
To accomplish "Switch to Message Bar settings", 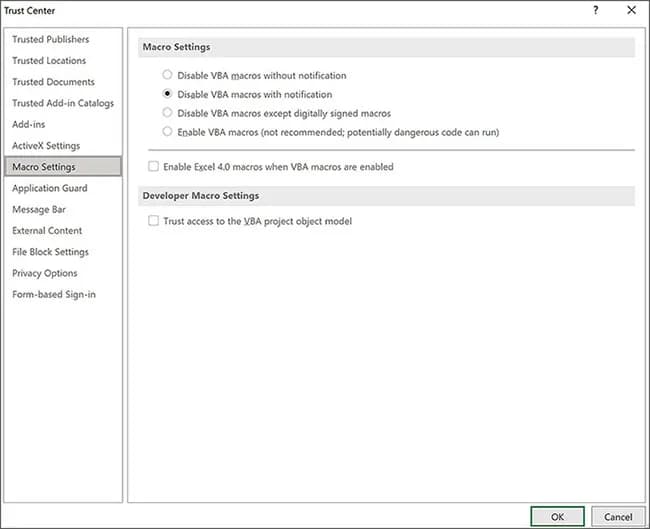I will click(x=38, y=210).
